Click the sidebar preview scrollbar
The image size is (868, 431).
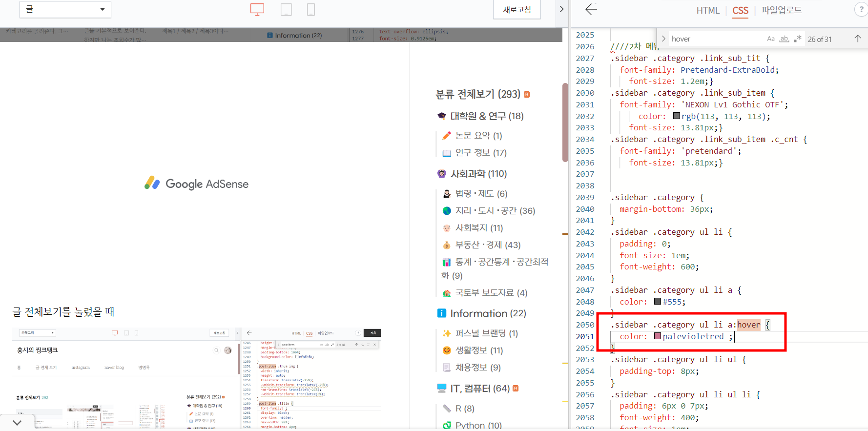pyautogui.click(x=565, y=122)
